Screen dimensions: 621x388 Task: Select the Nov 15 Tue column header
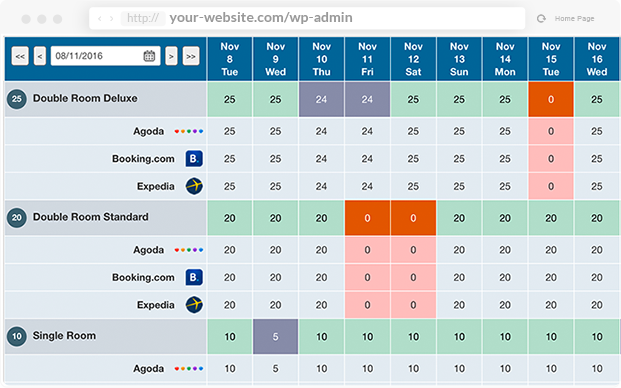point(551,59)
